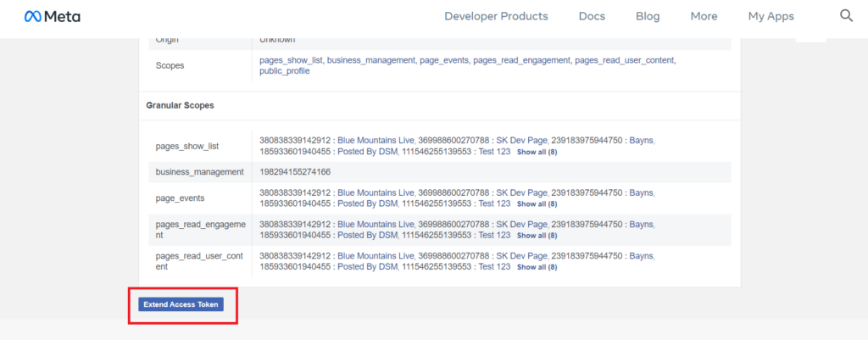Open page_events scope link in Scopes
Viewport: 868px width, 340px height.
tap(444, 60)
